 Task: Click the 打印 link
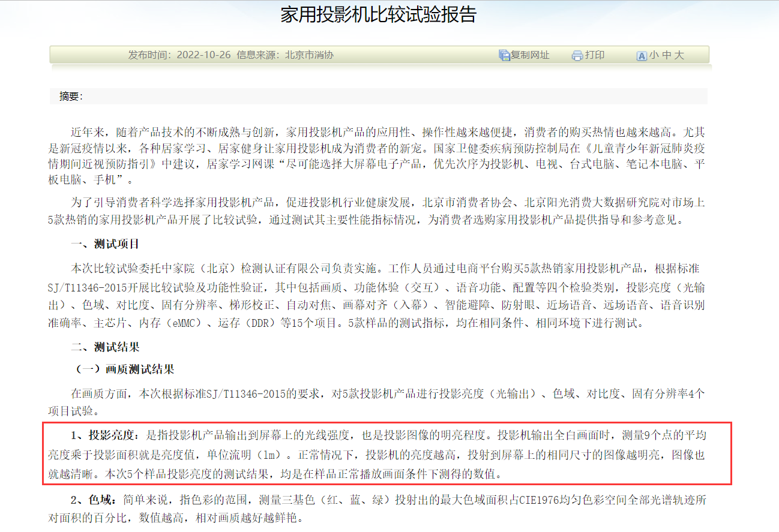click(595, 55)
